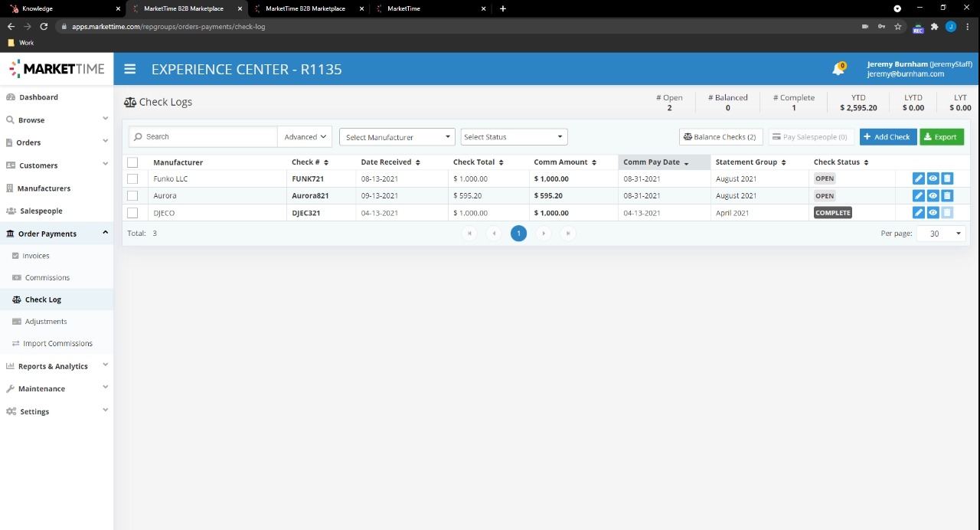980x530 pixels.
Task: Open the Select Status dropdown
Action: pos(514,137)
